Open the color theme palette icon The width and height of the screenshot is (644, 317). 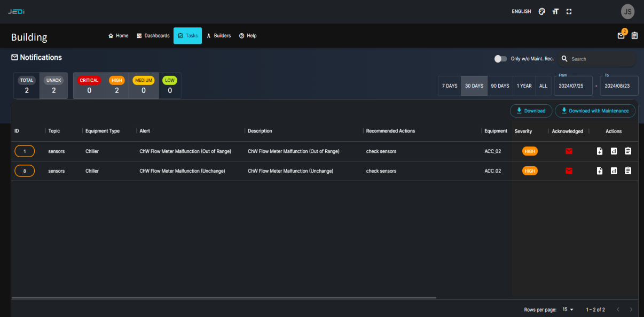[542, 11]
